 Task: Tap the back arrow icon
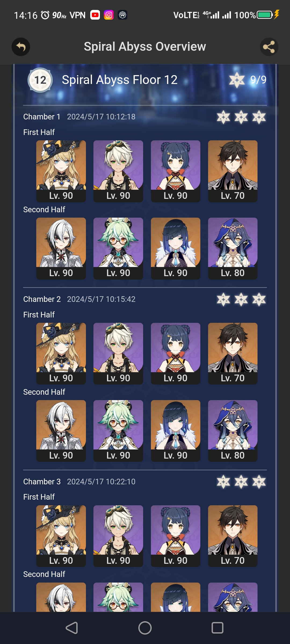tap(21, 47)
